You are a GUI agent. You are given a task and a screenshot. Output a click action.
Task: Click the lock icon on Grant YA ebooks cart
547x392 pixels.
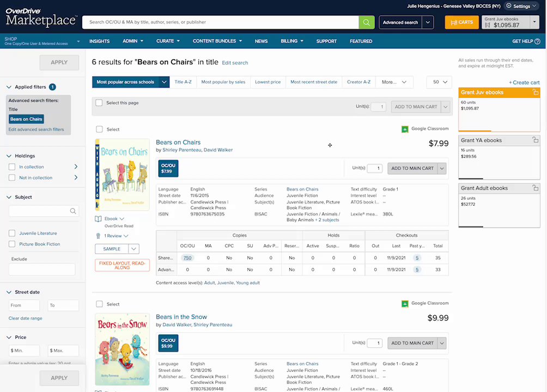coord(535,140)
